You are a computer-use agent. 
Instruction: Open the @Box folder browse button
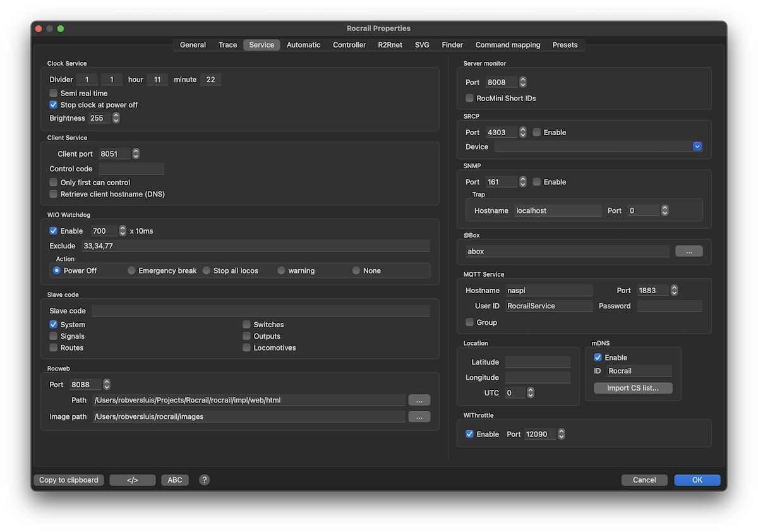pyautogui.click(x=689, y=251)
